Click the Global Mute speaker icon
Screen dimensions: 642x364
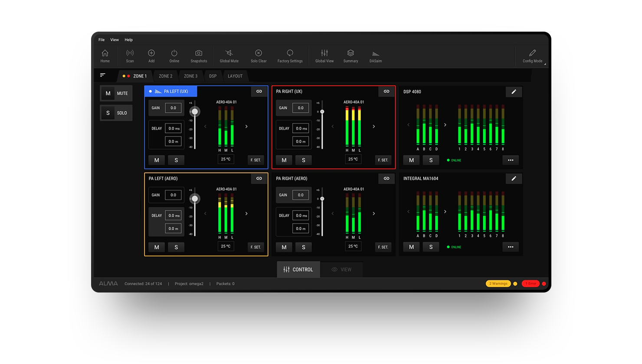[229, 53]
